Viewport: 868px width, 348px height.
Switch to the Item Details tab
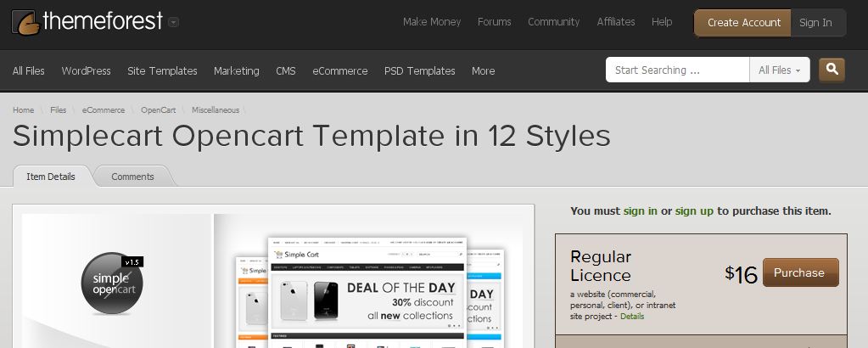(x=51, y=177)
